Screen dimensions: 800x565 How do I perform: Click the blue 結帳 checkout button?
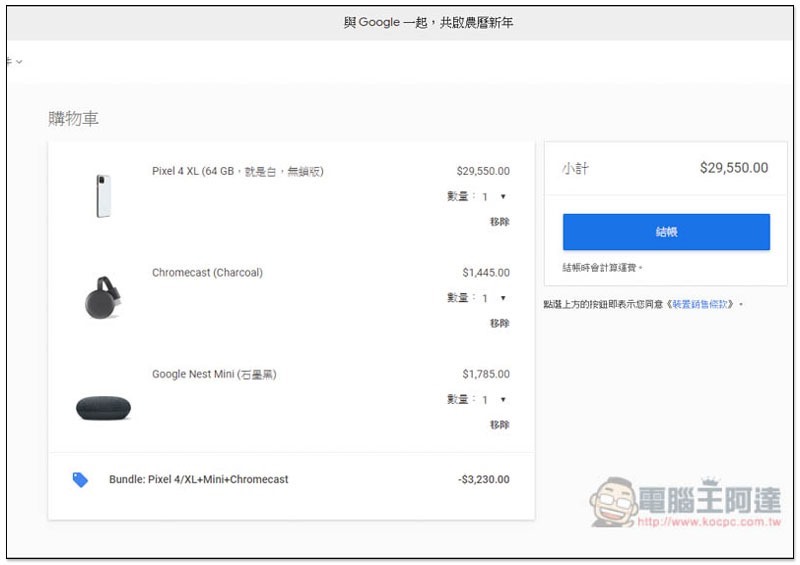(666, 232)
